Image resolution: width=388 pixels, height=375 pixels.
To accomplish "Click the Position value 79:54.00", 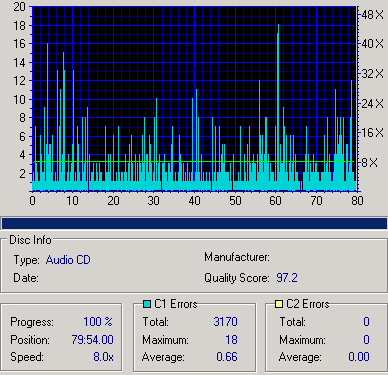I will click(92, 340).
